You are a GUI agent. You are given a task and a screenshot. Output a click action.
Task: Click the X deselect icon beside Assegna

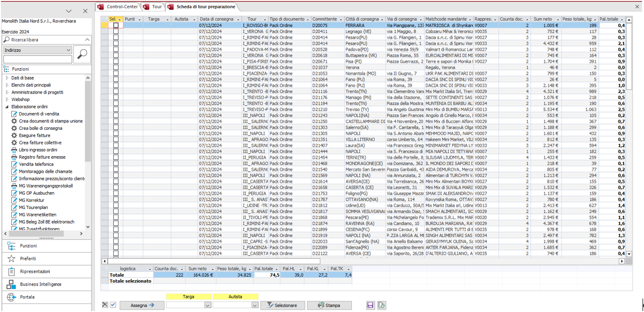(x=105, y=305)
